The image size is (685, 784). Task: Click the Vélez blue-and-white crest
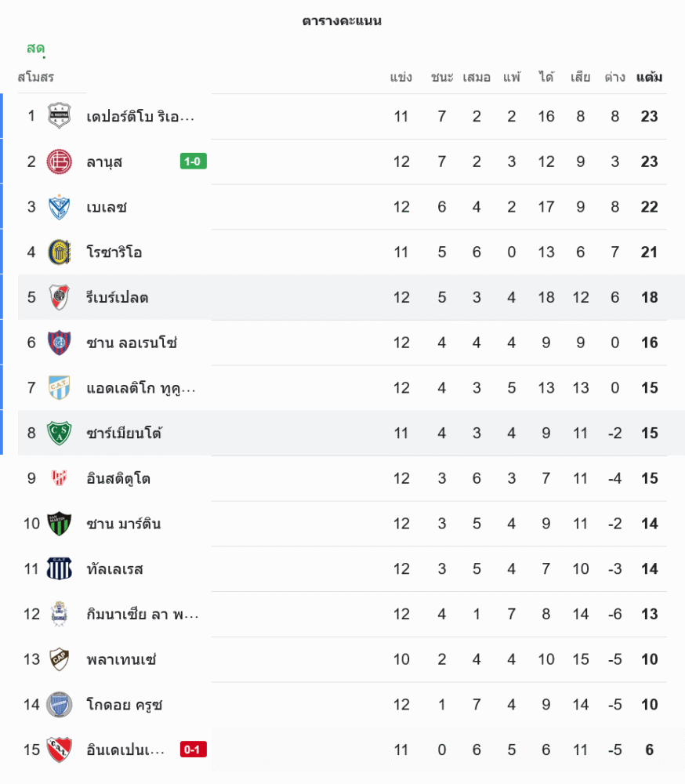pos(59,207)
